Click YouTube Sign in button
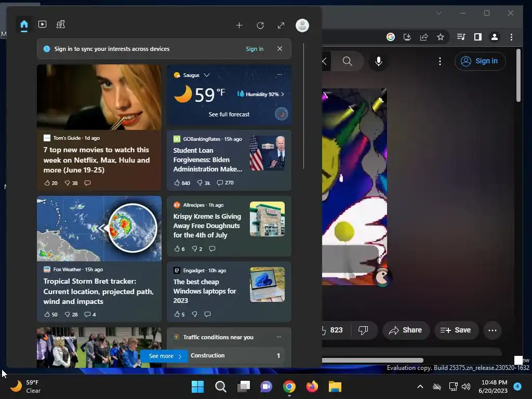The height and width of the screenshot is (399, 532). coord(480,61)
